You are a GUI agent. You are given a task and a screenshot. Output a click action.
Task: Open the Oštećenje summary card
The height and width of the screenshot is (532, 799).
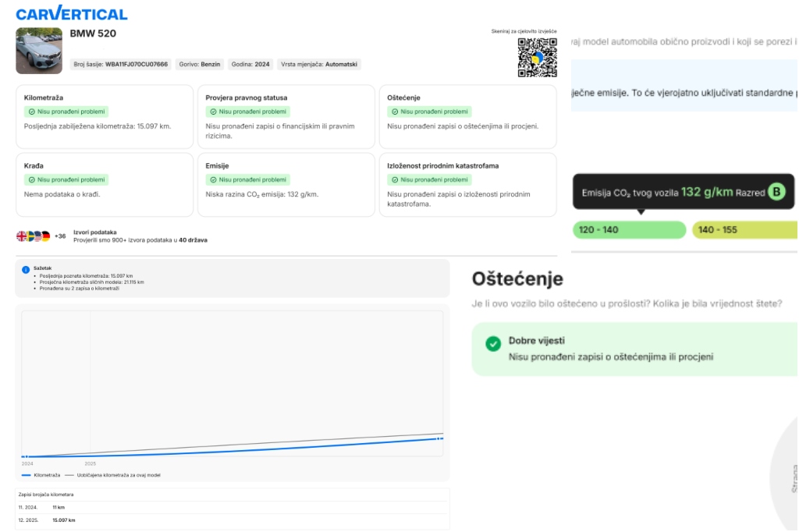pos(467,116)
